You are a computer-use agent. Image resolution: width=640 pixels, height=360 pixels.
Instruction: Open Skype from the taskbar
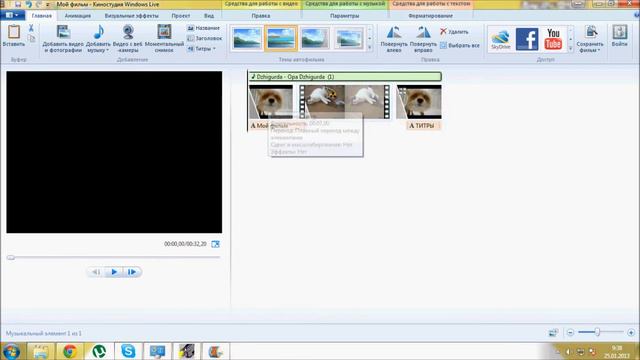128,351
